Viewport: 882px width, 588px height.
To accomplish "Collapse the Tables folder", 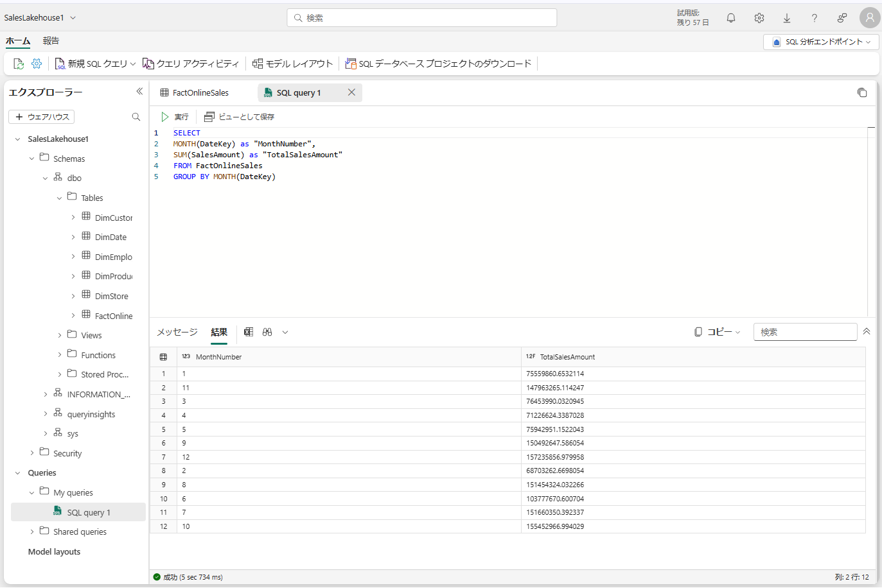I will [x=60, y=198].
